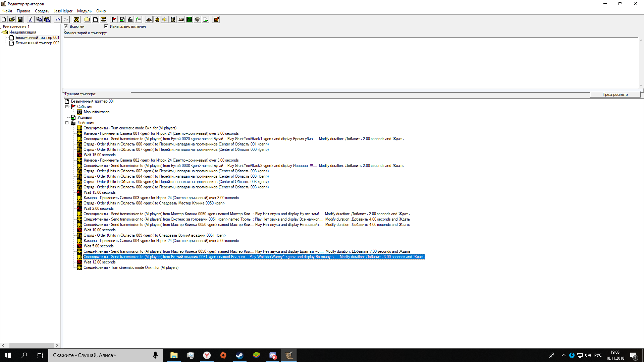Click New Action clapperboard toolbar icon
Image resolution: width=644 pixels, height=362 pixels.
click(130, 19)
